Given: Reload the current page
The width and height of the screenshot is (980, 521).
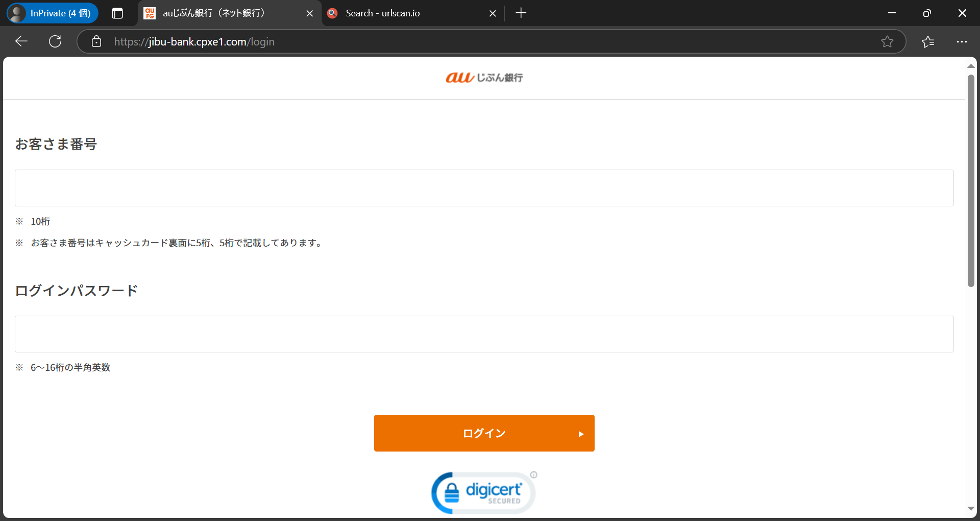Looking at the screenshot, I should coord(55,41).
